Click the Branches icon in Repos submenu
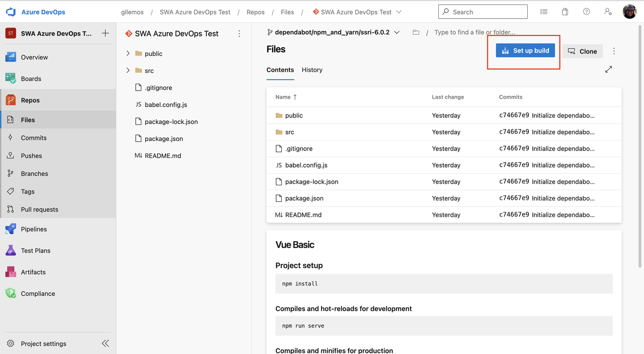This screenshot has height=354, width=644. (11, 173)
